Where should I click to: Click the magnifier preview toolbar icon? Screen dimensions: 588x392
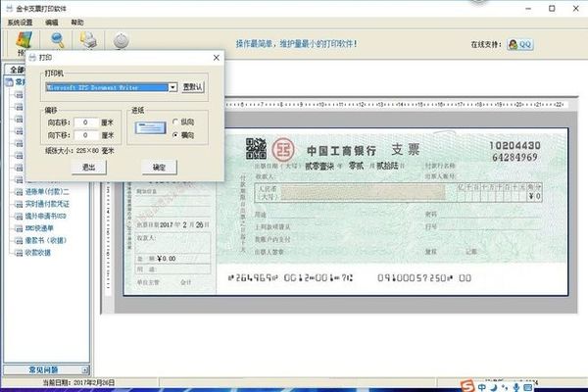57,41
